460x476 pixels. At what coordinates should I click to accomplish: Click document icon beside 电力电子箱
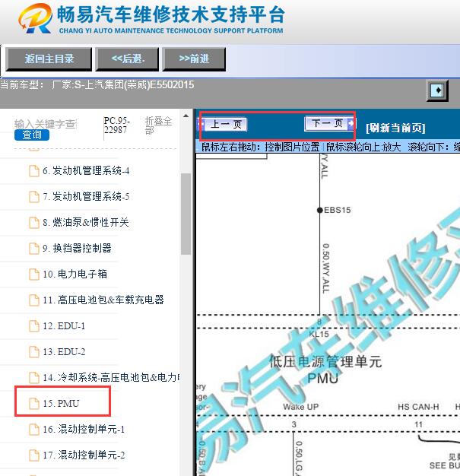tap(34, 274)
